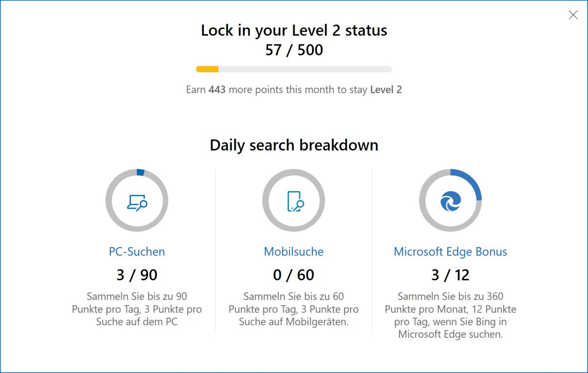The width and height of the screenshot is (588, 373).
Task: Click the yellow Level 2 progress bar
Action: click(x=294, y=69)
